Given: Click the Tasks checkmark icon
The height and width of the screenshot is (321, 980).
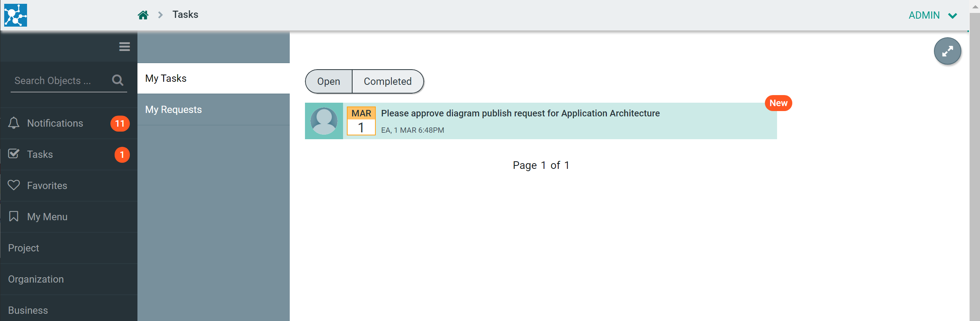Looking at the screenshot, I should click(x=14, y=154).
